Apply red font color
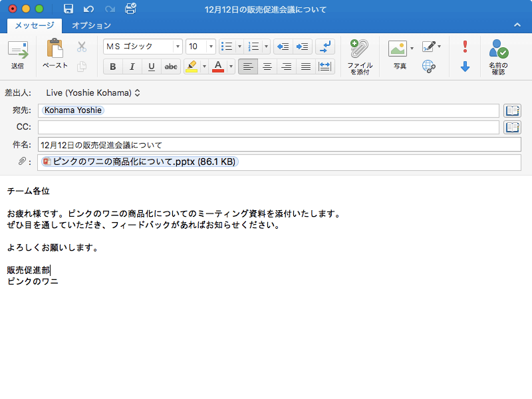The height and width of the screenshot is (399, 532). [218, 66]
